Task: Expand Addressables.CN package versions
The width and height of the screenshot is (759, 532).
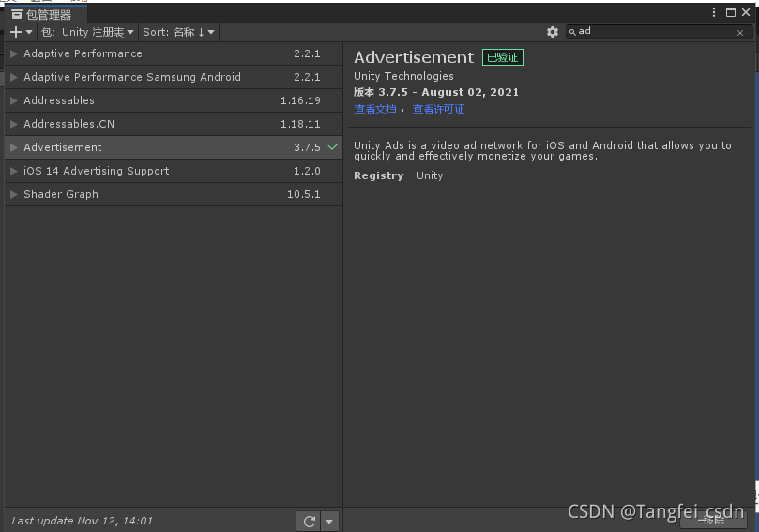Action: [x=13, y=124]
